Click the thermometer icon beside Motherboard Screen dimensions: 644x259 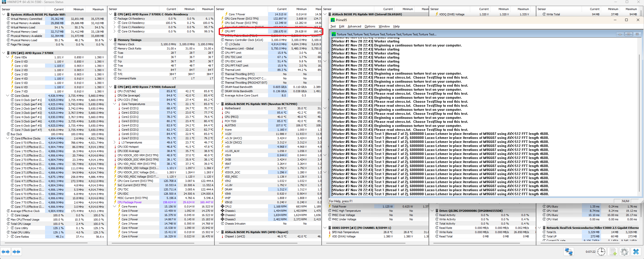[x=222, y=108]
